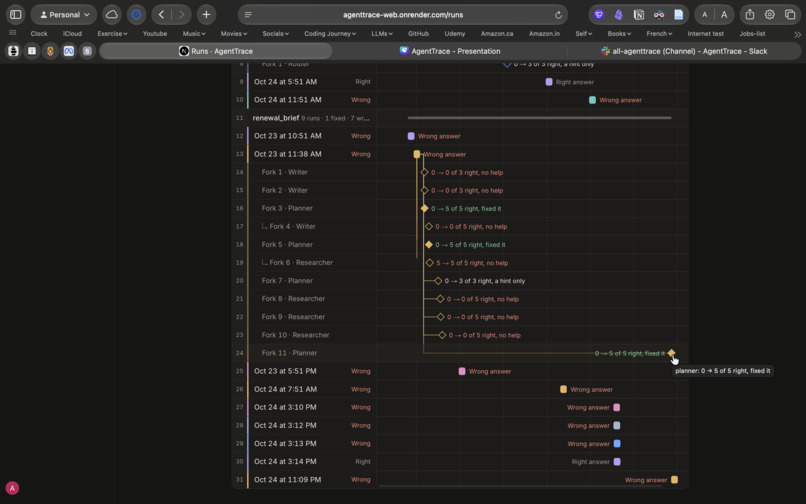Screen dimensions: 806x504
Task: Click the purple shield extension icon
Action: pos(598,15)
